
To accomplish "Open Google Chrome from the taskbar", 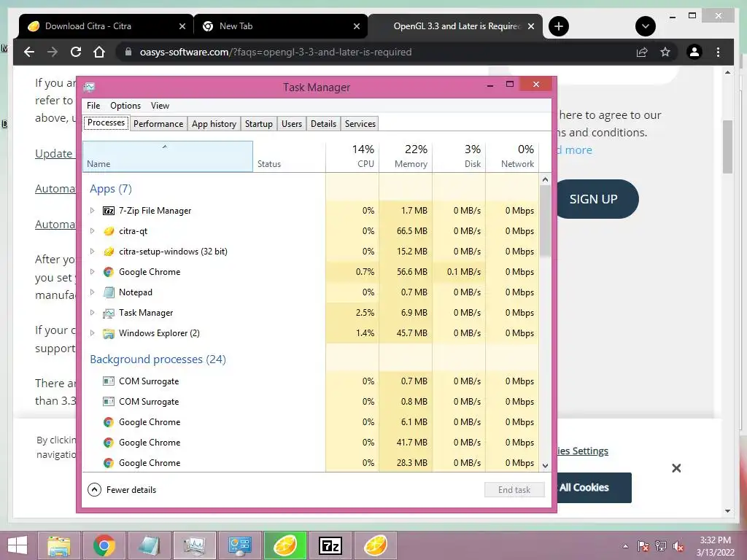I will pos(104,545).
